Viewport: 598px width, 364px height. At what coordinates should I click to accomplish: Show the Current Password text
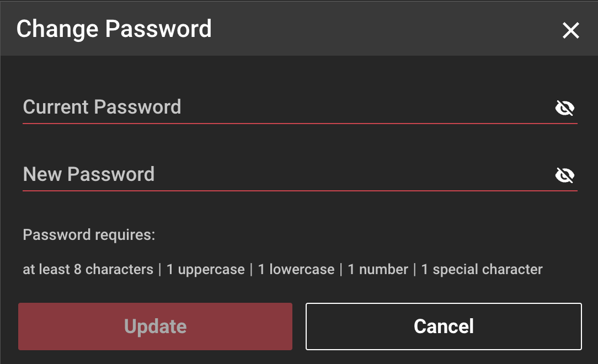coord(564,108)
